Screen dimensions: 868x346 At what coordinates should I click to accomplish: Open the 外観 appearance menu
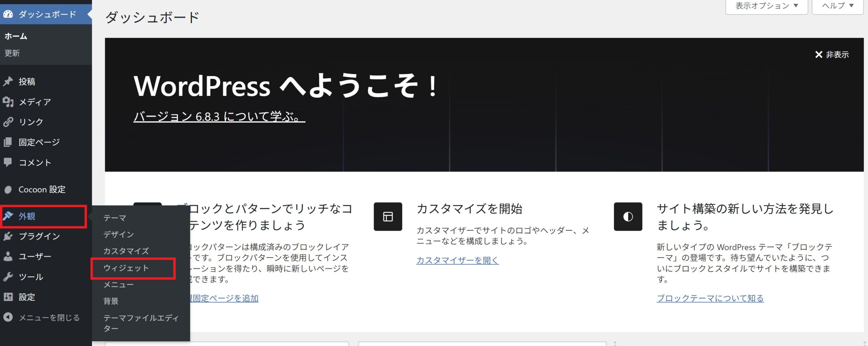tap(27, 216)
